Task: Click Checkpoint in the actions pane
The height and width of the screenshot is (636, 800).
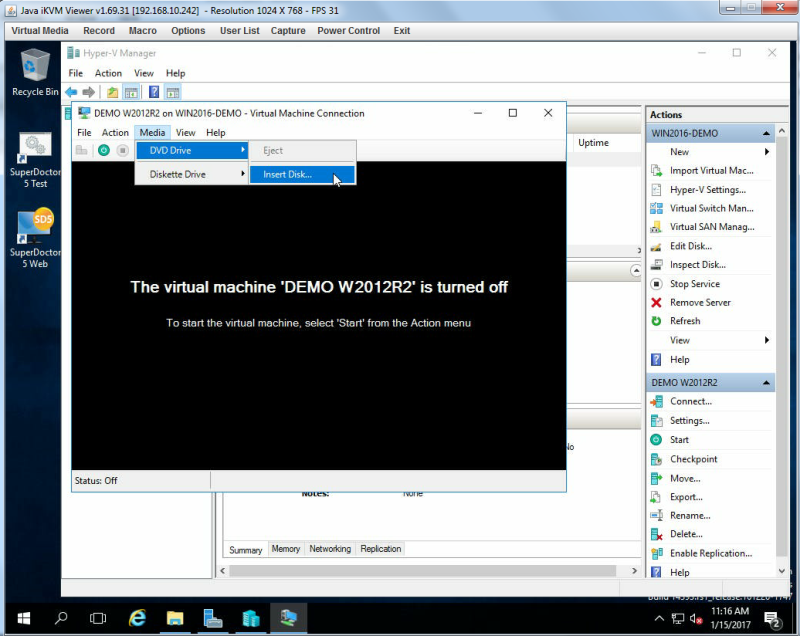Action: (x=693, y=459)
